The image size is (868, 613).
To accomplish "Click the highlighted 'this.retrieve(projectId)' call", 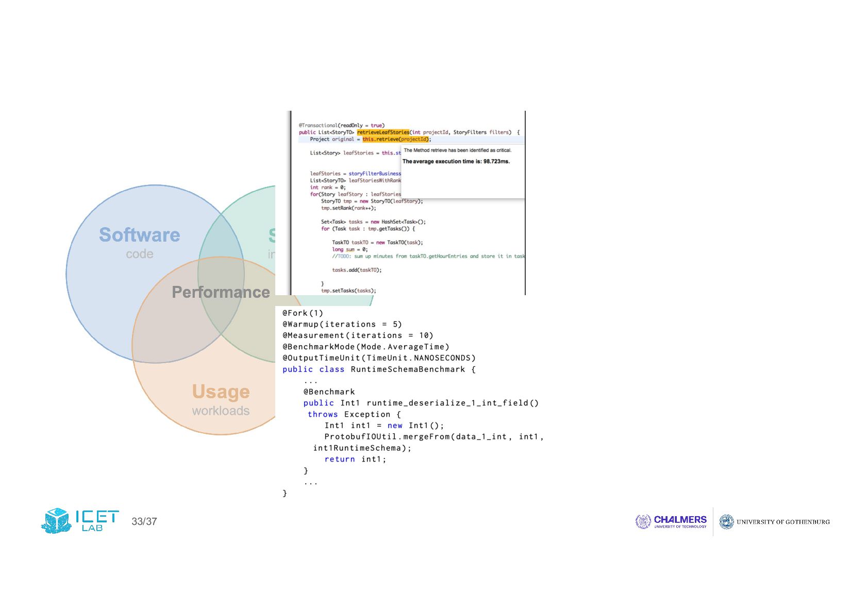I will 396,139.
